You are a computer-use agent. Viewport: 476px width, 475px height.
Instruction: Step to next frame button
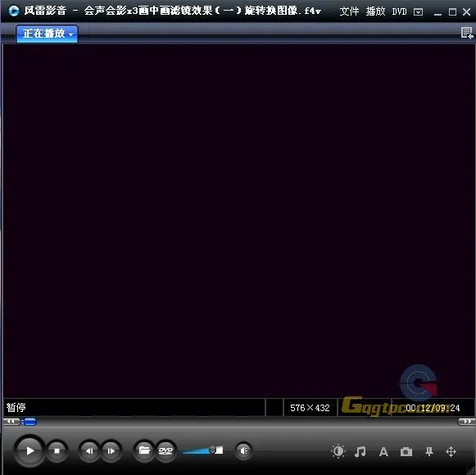pyautogui.click(x=111, y=450)
